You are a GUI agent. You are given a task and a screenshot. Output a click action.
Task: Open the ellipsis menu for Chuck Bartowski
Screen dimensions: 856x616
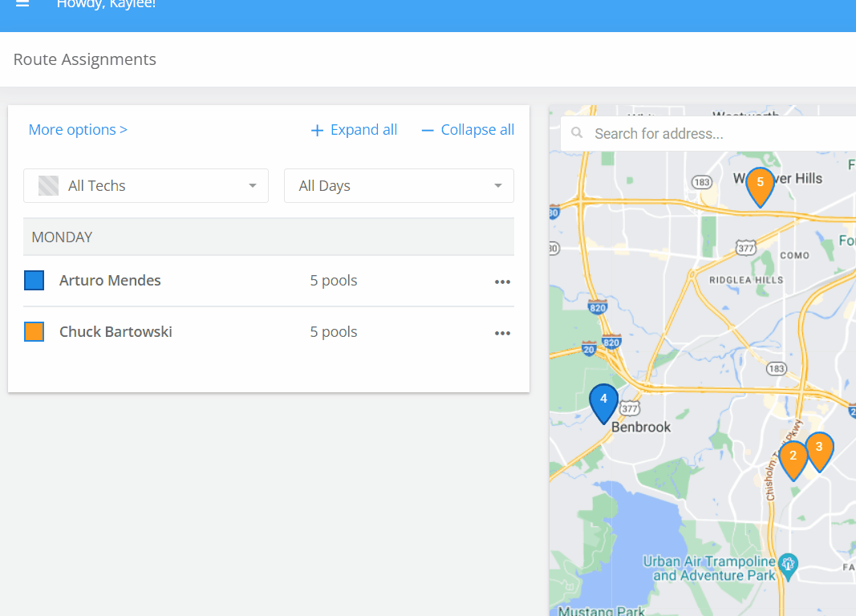502,333
